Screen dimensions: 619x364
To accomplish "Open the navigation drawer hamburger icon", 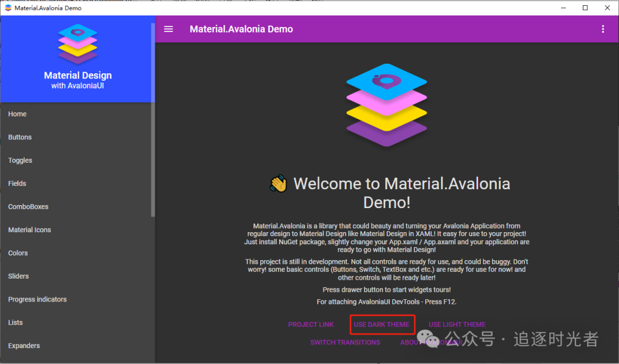I will [x=168, y=29].
